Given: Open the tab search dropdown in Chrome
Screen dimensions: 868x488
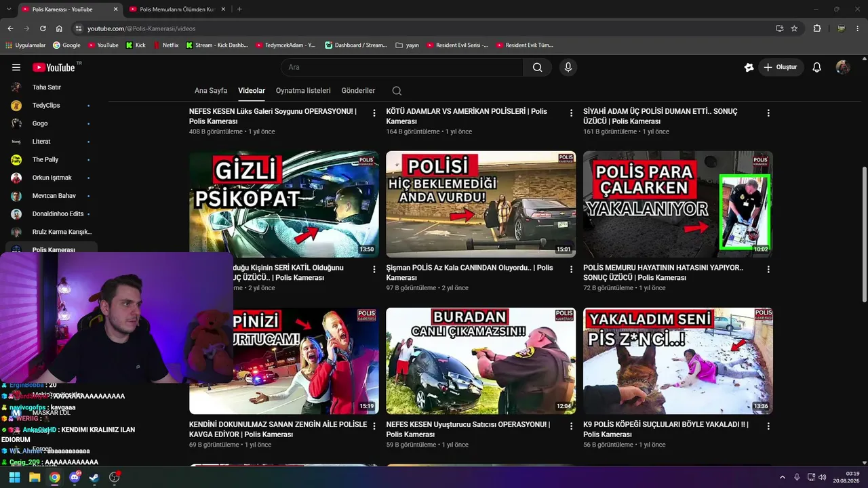Looking at the screenshot, I should 9,9.
